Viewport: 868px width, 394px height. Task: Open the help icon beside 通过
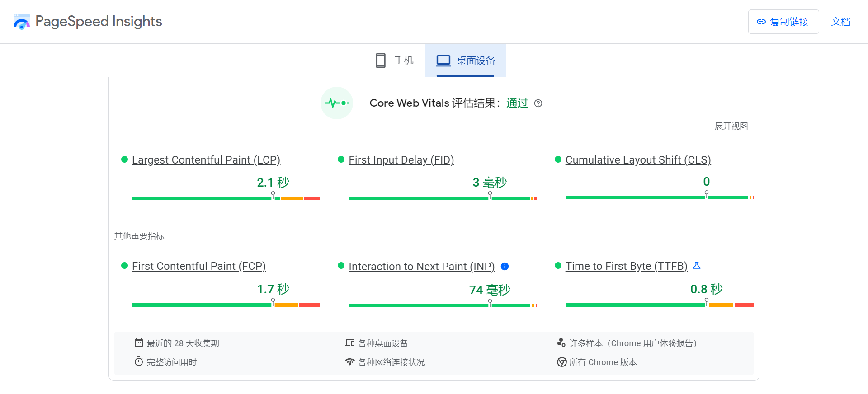coord(538,103)
